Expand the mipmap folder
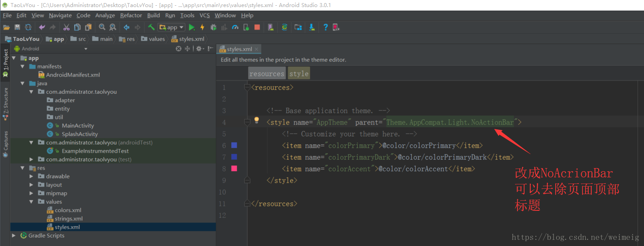 (x=31, y=193)
